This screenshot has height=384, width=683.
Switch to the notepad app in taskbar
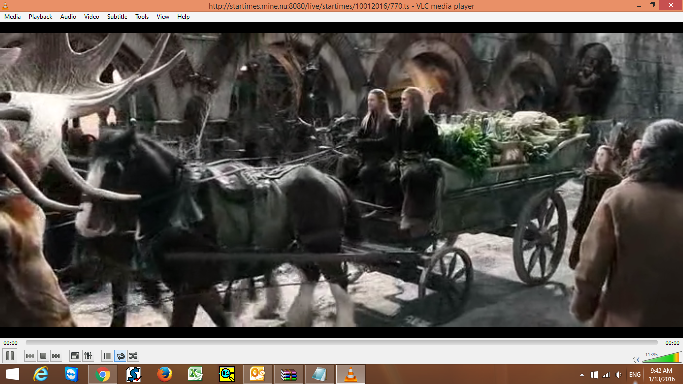319,374
